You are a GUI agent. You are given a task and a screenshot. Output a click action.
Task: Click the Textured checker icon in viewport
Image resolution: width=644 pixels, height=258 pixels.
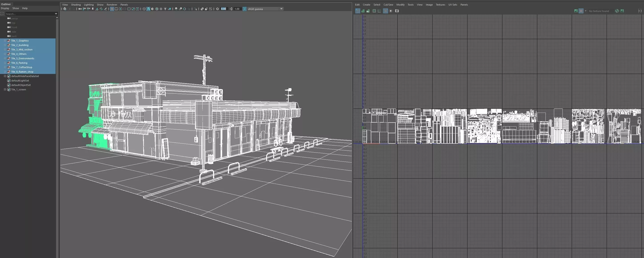(x=161, y=9)
